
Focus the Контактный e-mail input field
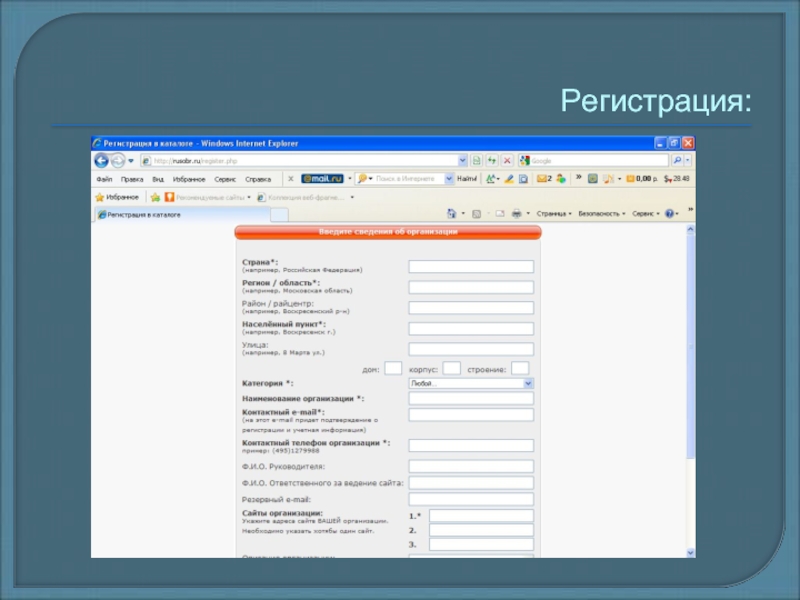coord(471,415)
